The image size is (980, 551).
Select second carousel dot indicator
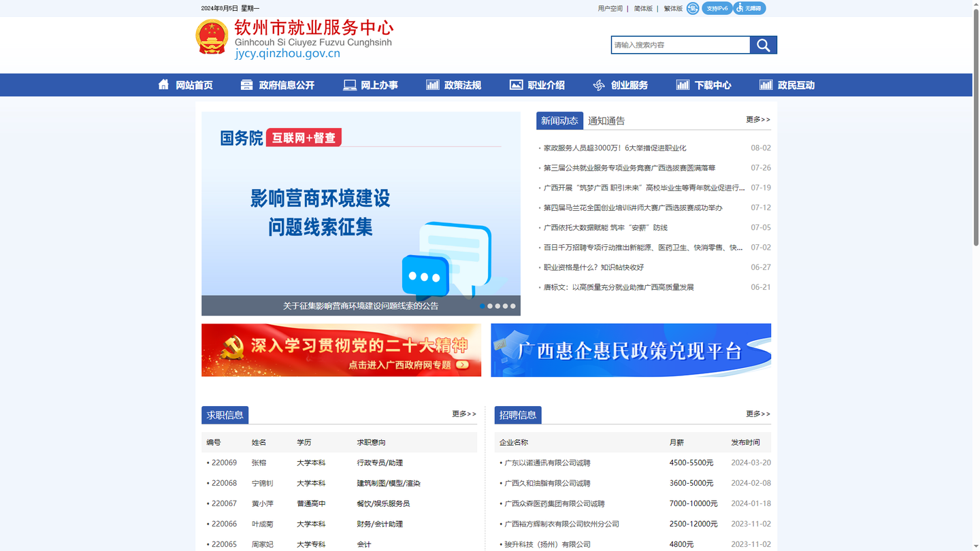pyautogui.click(x=490, y=306)
